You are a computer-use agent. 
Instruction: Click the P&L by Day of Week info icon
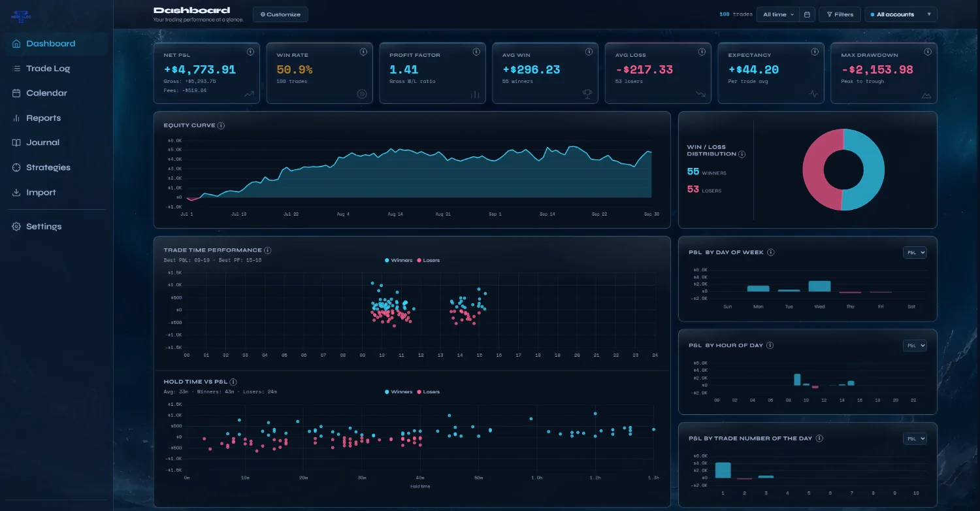pos(771,252)
